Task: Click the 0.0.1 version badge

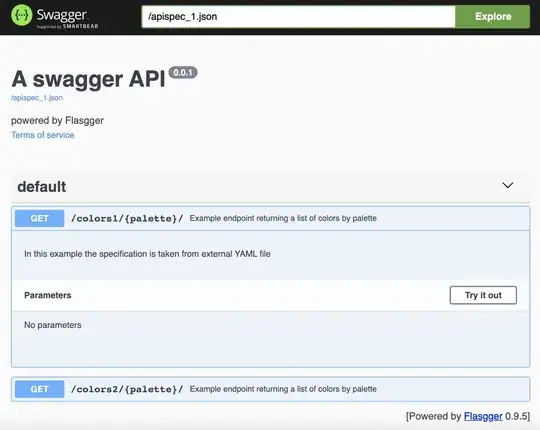Action: tap(183, 73)
